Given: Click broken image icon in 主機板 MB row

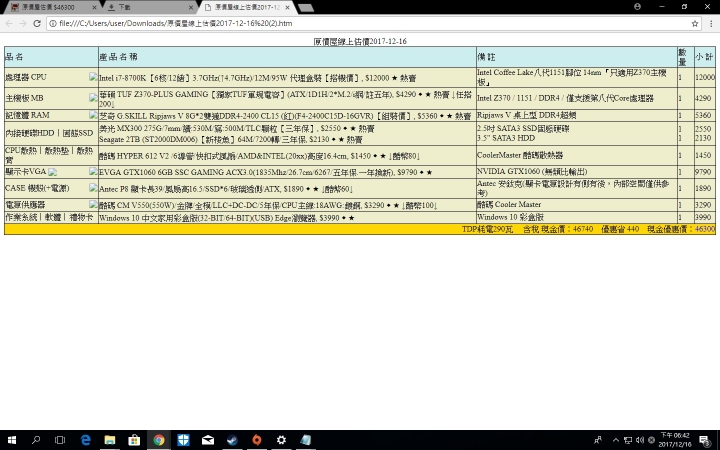Looking at the screenshot, I should [93, 97].
